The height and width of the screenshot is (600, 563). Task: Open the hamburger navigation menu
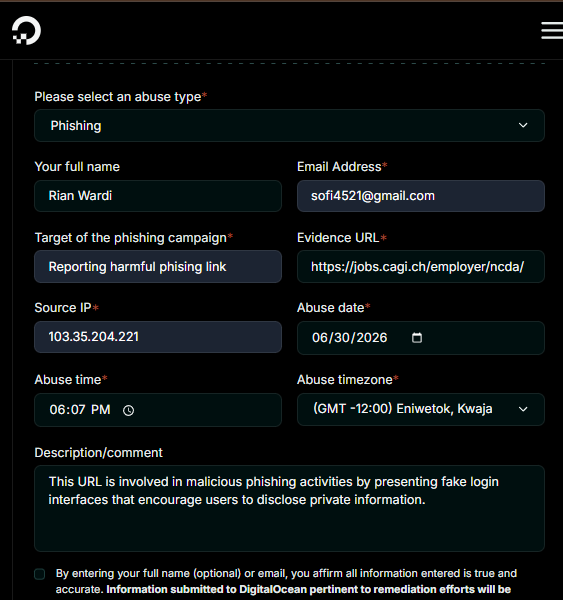click(552, 30)
